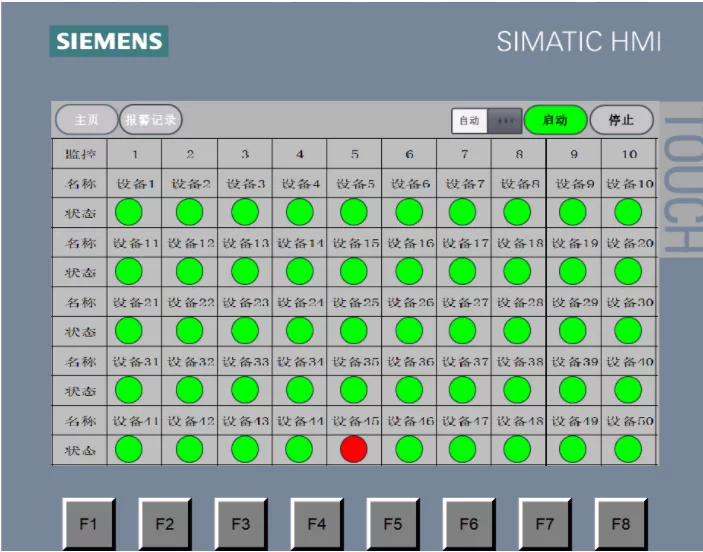The image size is (703, 552).
Task: Select the 设备15 name cell
Action: [354, 243]
